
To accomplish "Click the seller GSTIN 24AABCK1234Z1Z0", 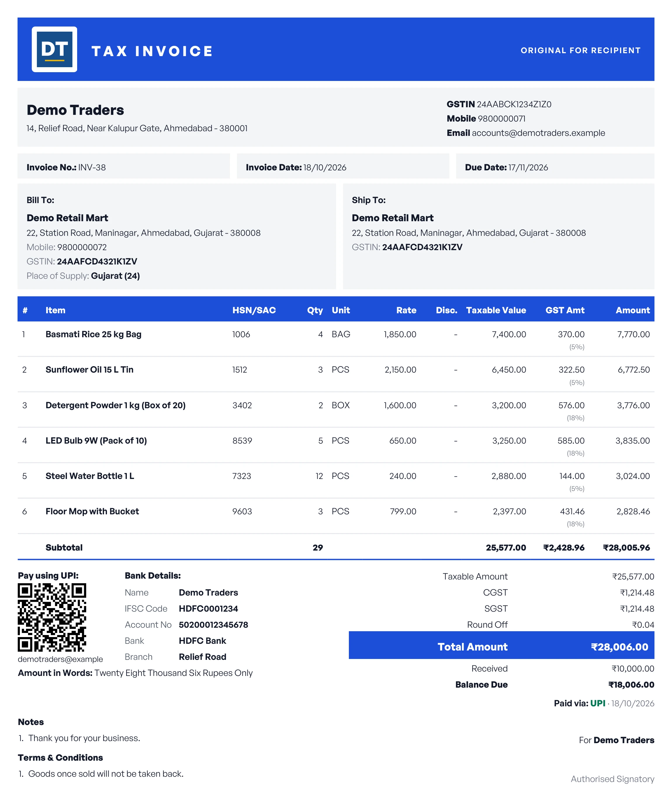I will [514, 104].
